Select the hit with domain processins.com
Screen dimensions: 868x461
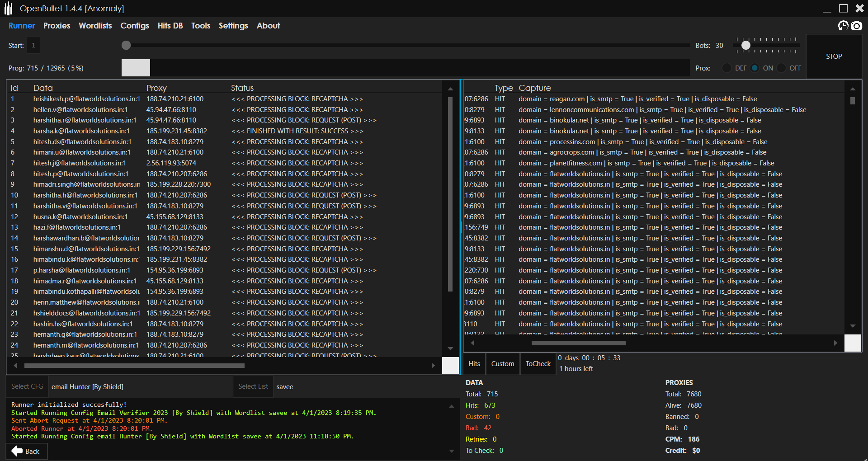click(654, 142)
